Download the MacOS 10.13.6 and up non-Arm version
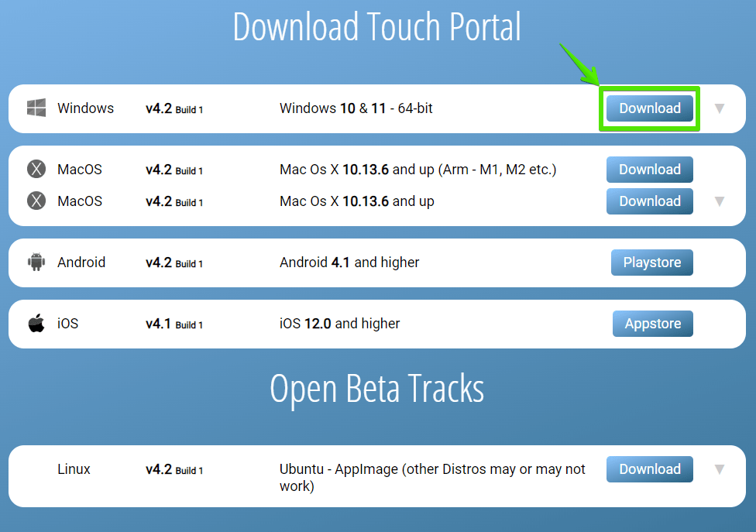The width and height of the screenshot is (756, 532). pyautogui.click(x=649, y=201)
